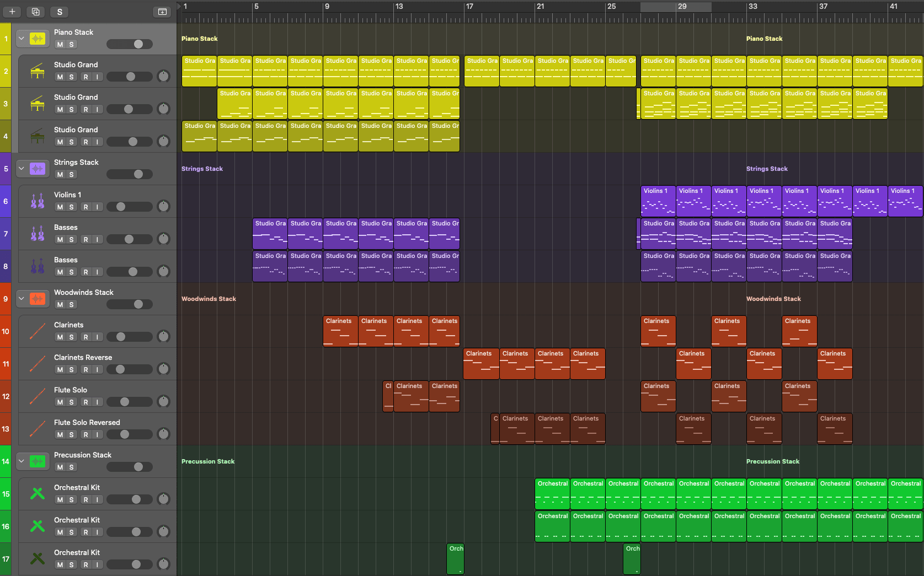Adjust the Piano Stack volume slider
924x576 pixels.
tap(130, 44)
